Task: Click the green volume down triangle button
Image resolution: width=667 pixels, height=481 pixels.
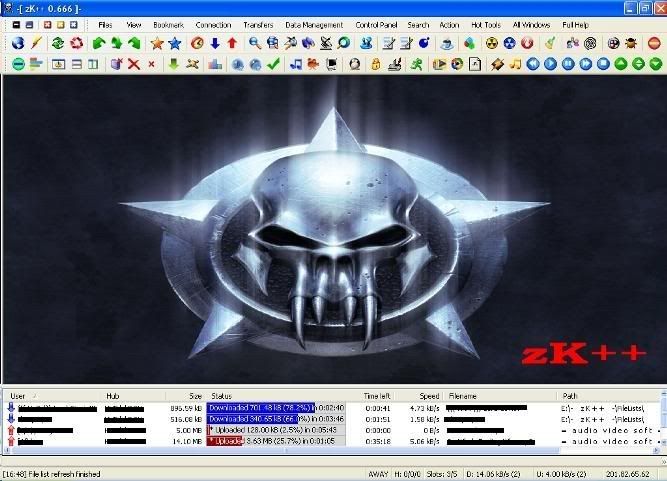Action: point(656,64)
